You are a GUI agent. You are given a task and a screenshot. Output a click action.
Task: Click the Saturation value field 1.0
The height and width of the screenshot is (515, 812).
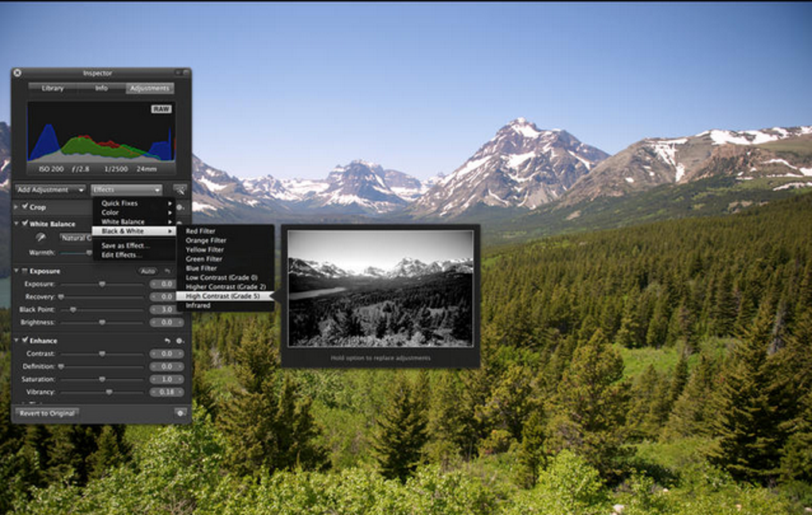coord(166,379)
